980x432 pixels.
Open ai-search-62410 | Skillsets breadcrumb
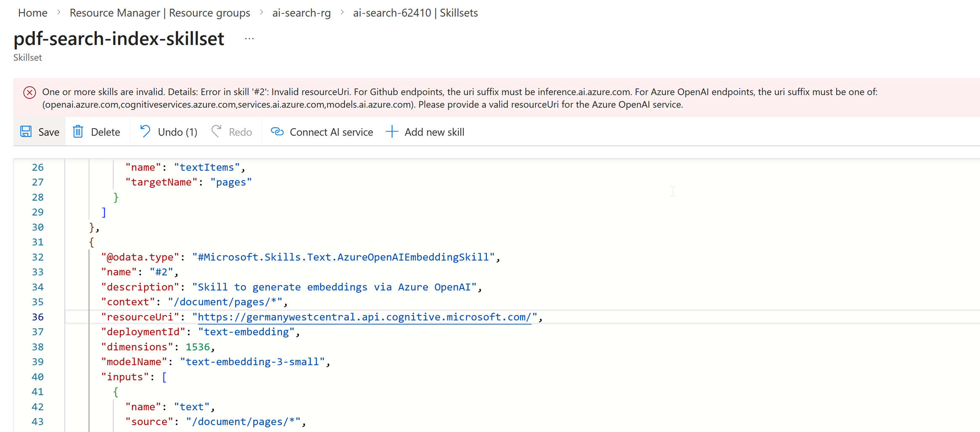[415, 13]
